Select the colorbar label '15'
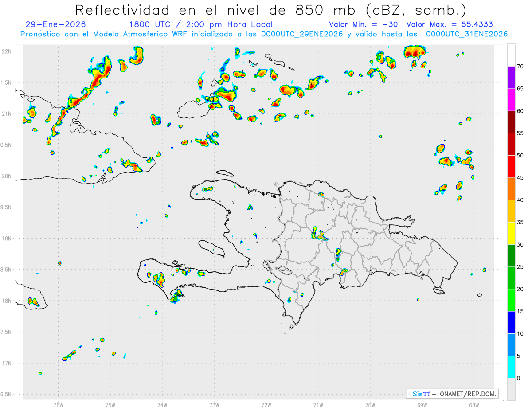The height and width of the screenshot is (411, 532). point(520,311)
